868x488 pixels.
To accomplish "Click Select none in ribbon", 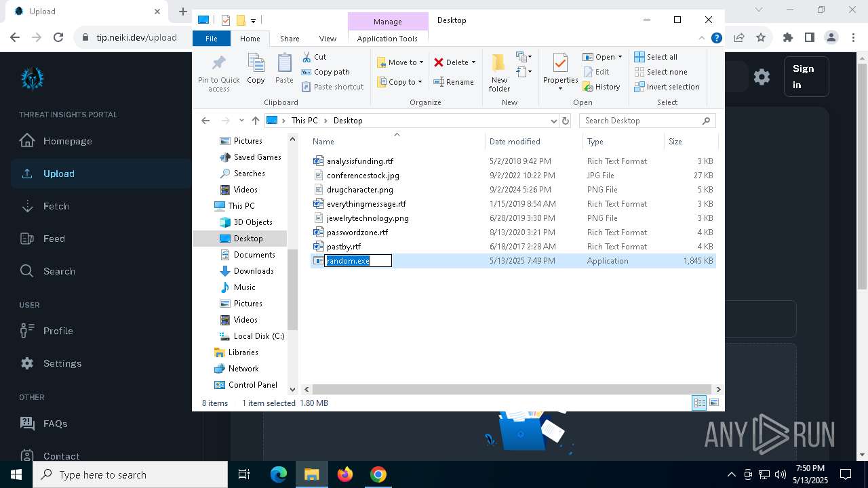I will point(660,72).
